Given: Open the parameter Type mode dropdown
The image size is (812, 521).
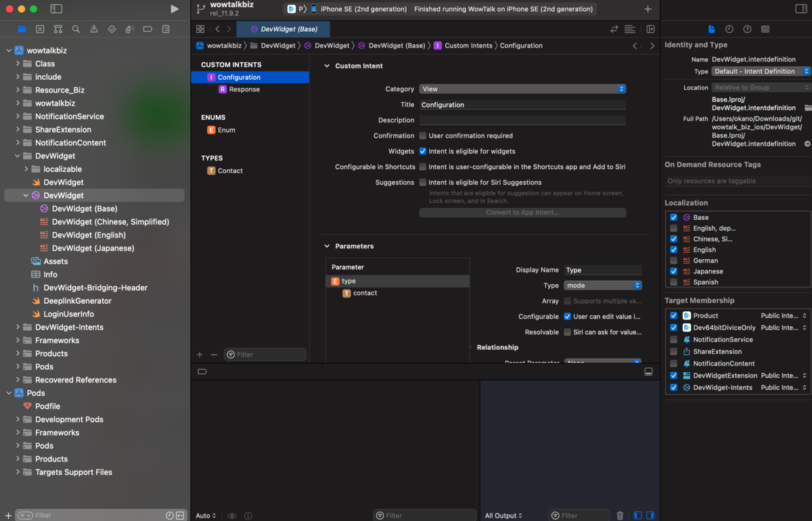Looking at the screenshot, I should (603, 286).
